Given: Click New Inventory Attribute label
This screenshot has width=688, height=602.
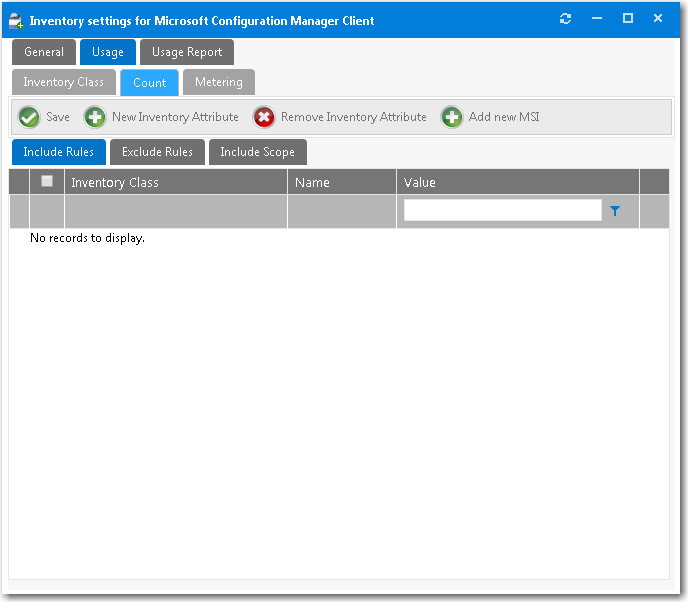Looking at the screenshot, I should (x=176, y=117).
